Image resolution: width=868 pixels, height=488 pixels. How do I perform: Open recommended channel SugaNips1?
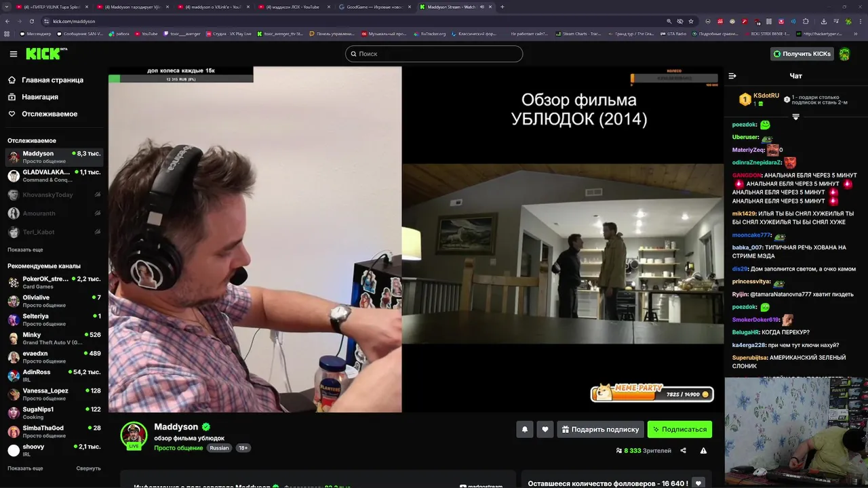[54, 413]
